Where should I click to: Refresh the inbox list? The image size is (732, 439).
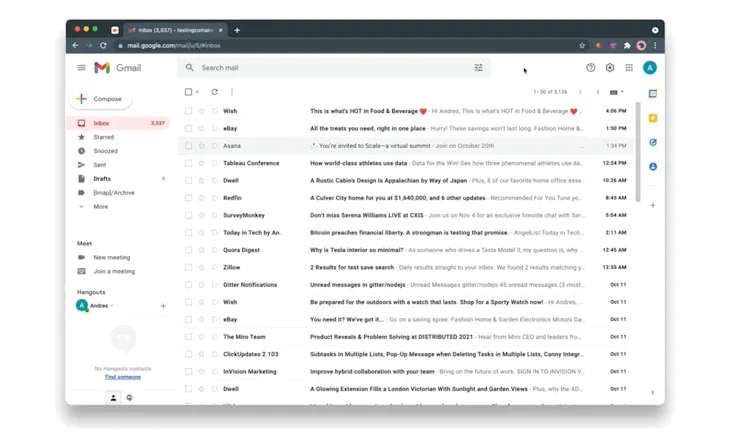point(214,92)
